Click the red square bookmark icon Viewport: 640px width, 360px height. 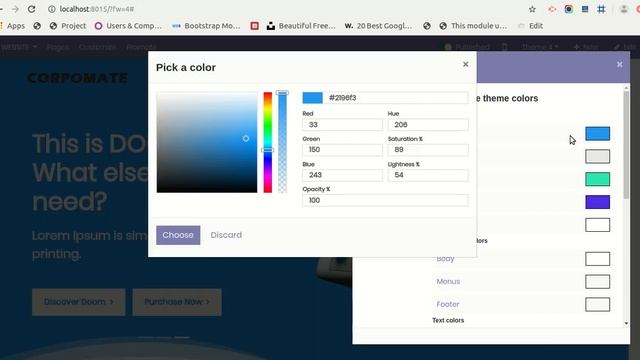[x=254, y=26]
